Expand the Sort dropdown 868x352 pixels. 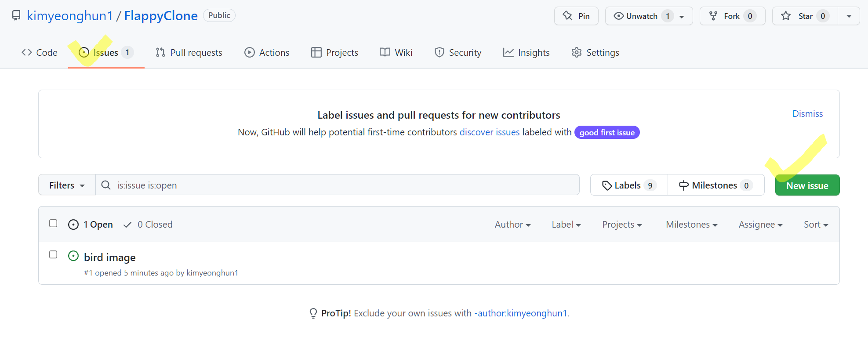tap(816, 225)
